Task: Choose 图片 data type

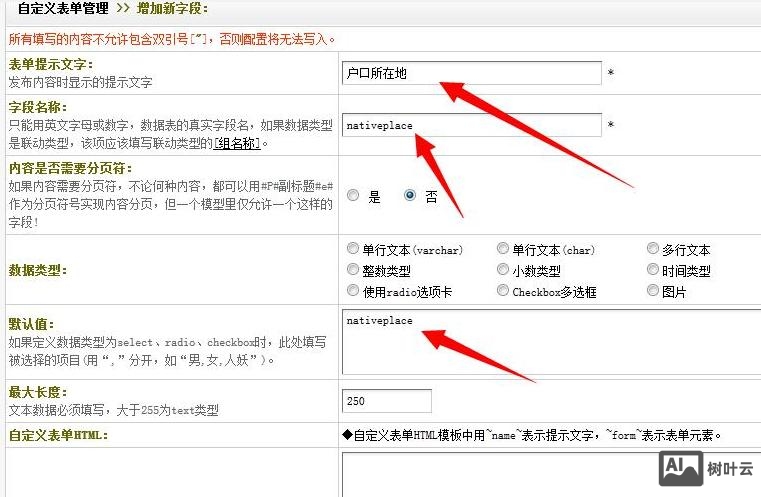Action: click(x=653, y=290)
